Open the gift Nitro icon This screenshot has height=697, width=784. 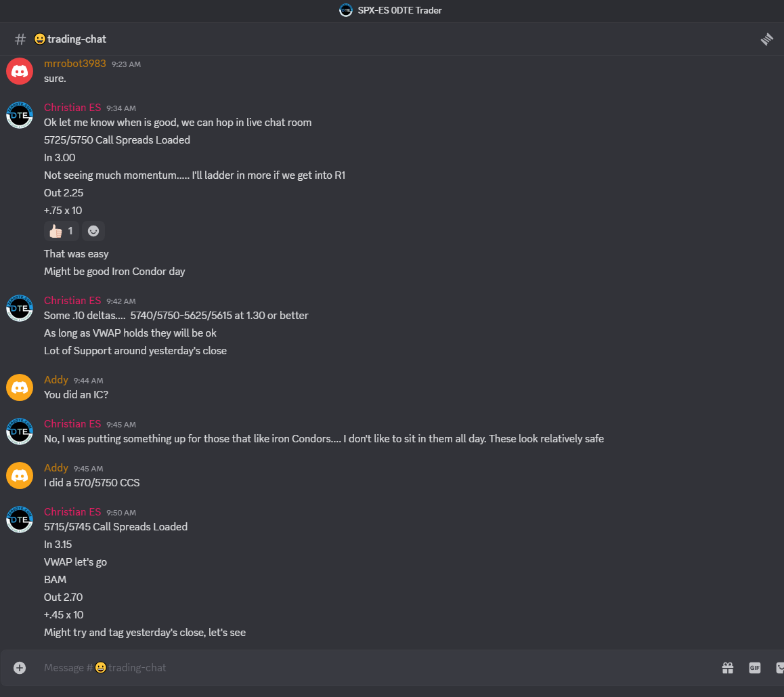(728, 667)
